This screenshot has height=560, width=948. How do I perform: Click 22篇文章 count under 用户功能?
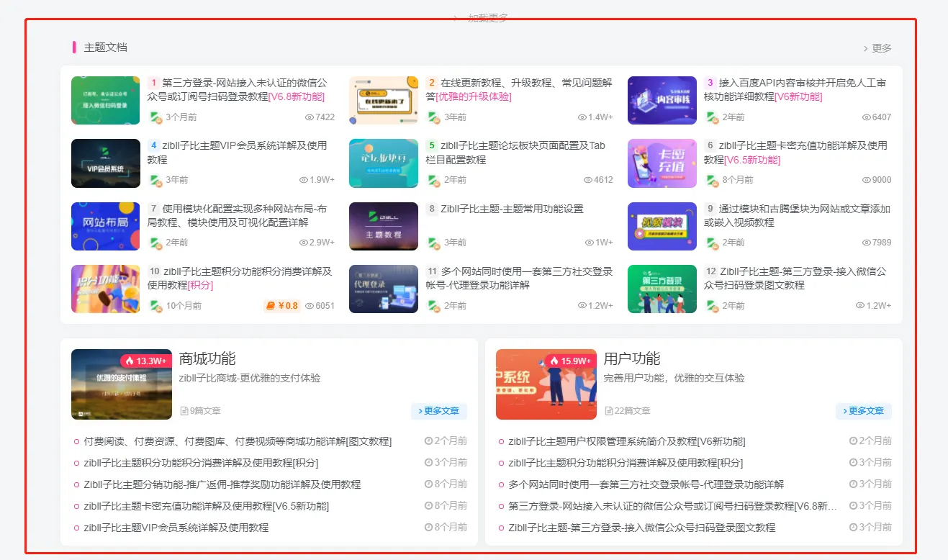(628, 411)
